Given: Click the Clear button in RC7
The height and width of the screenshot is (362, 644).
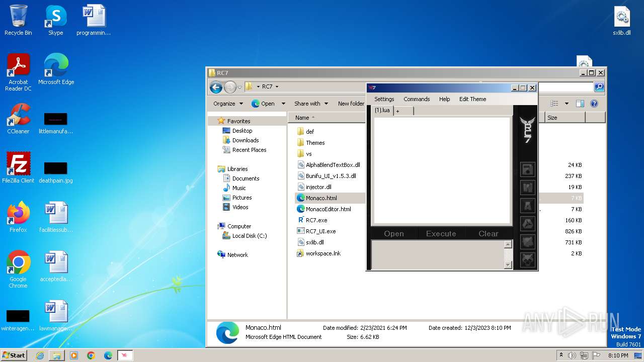Looking at the screenshot, I should (488, 234).
